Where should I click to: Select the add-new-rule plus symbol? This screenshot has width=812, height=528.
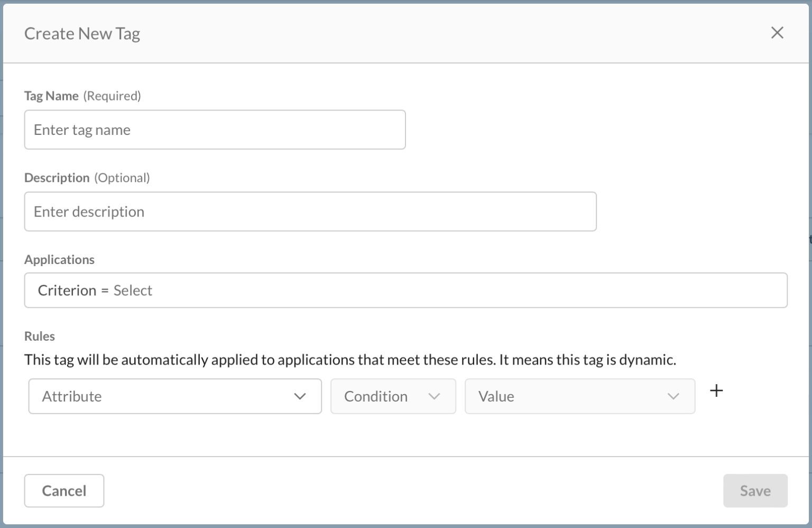(717, 390)
